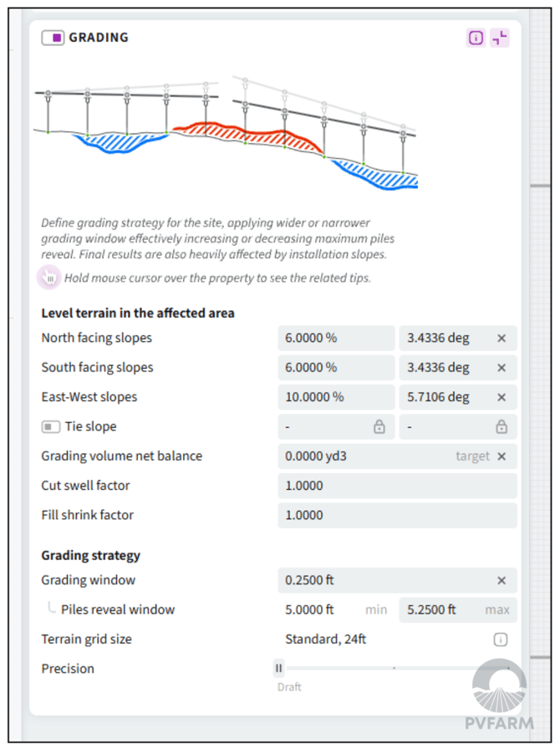Clear the East-West slopes value
This screenshot has width=560, height=749.
point(501,397)
